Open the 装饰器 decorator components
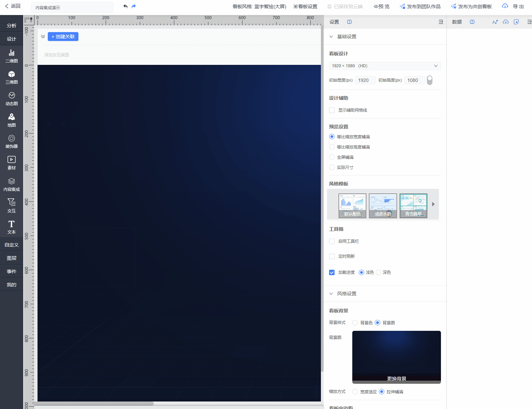 click(12, 142)
